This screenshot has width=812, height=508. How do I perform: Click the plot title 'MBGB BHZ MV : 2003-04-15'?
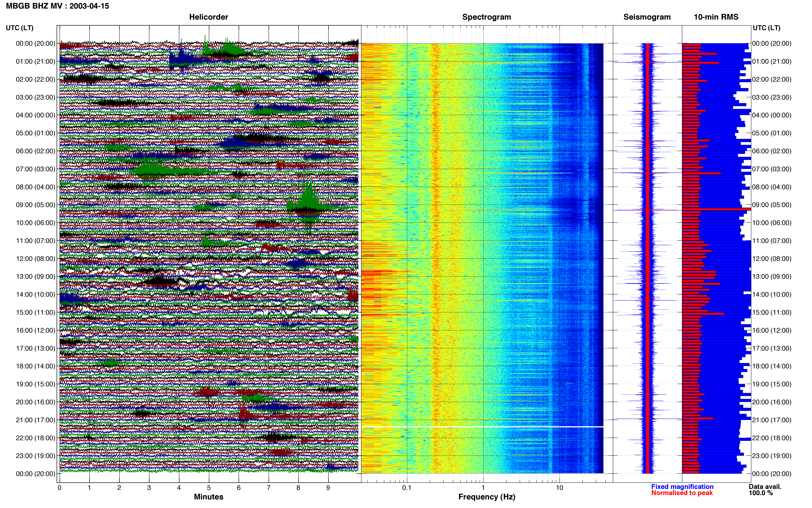coord(57,6)
